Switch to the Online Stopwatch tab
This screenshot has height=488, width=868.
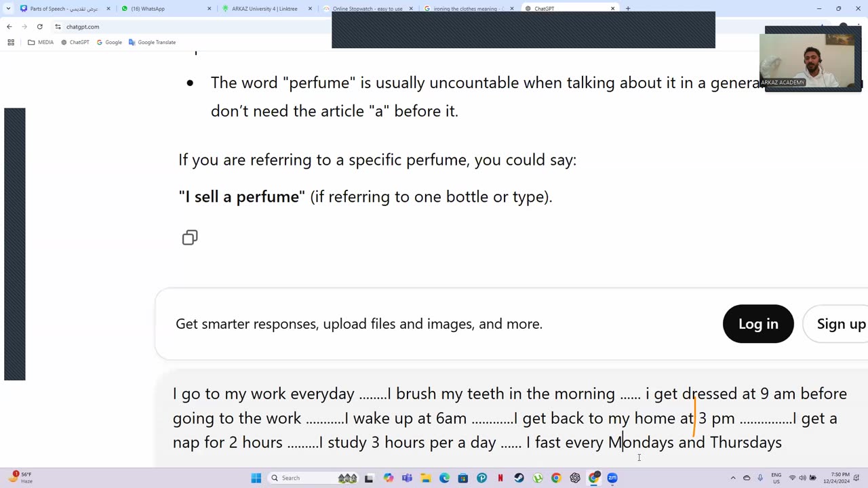click(x=368, y=9)
